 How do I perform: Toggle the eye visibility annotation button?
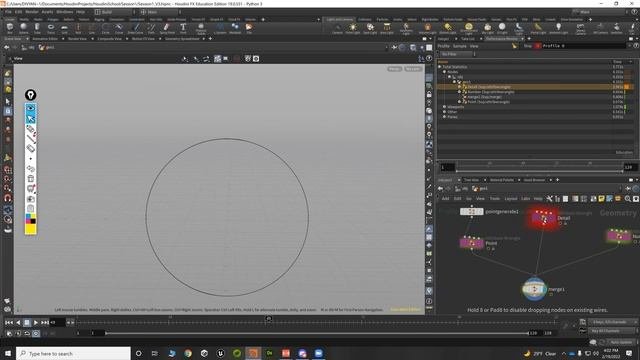[x=31, y=108]
